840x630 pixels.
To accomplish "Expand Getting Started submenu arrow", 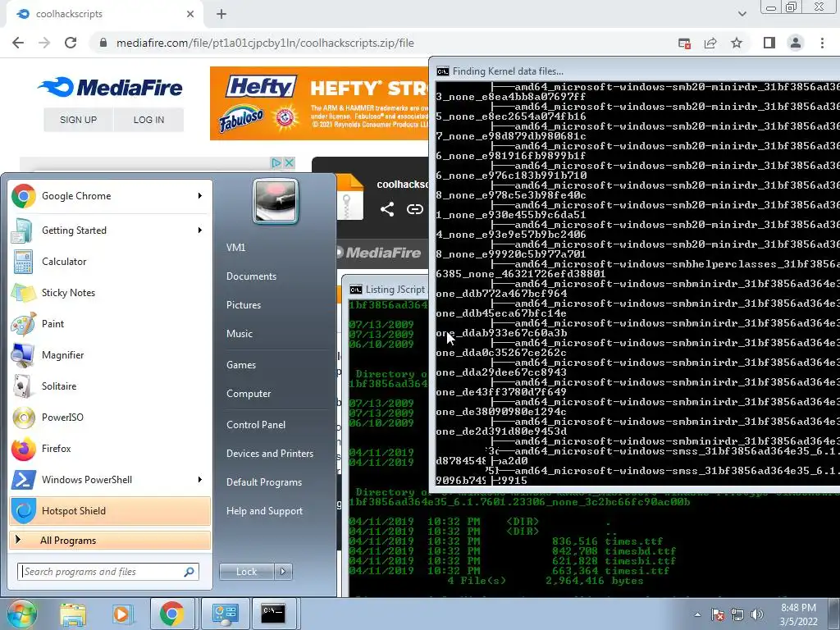I will pyautogui.click(x=200, y=231).
